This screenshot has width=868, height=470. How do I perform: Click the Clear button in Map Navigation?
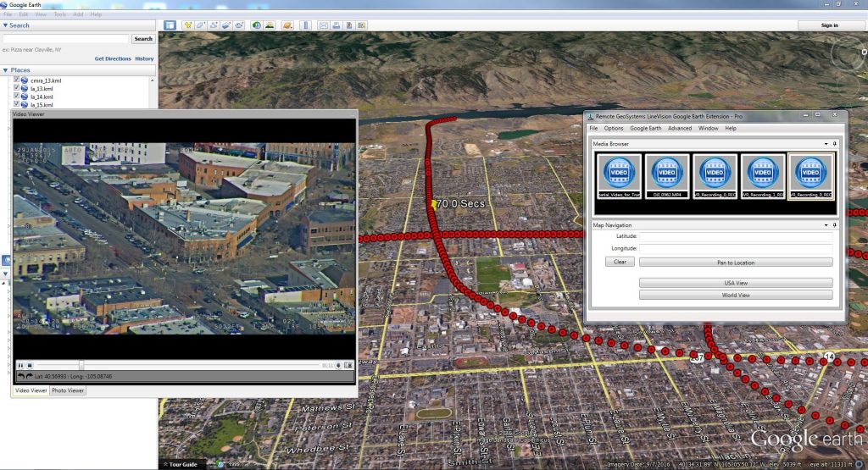point(620,262)
